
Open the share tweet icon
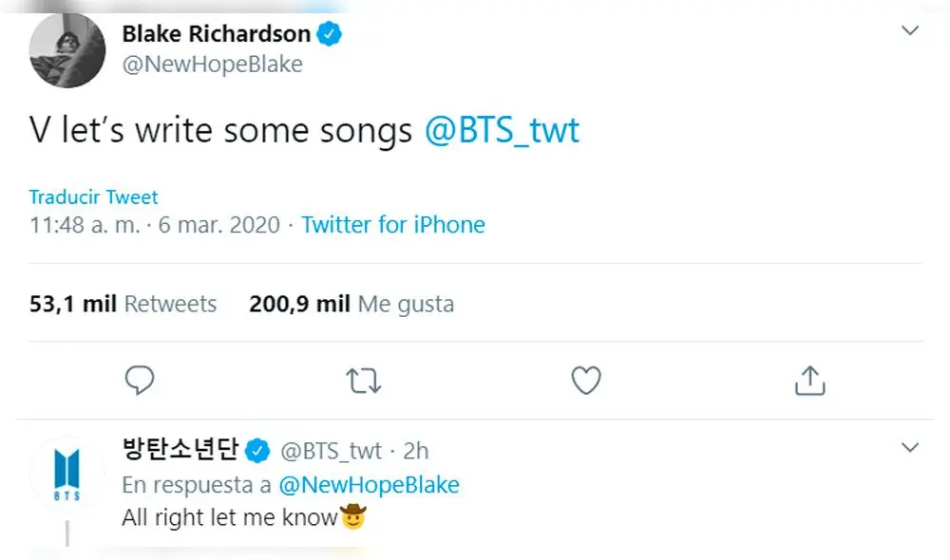tap(809, 380)
